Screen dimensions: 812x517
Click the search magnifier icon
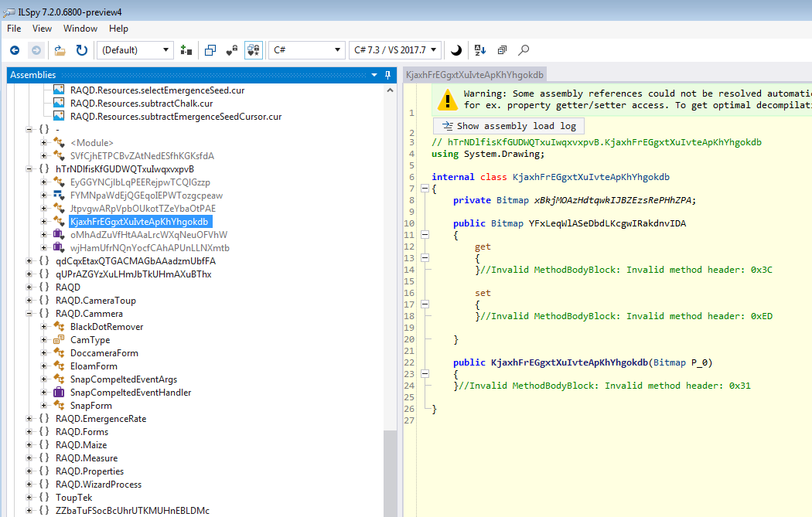coord(524,49)
